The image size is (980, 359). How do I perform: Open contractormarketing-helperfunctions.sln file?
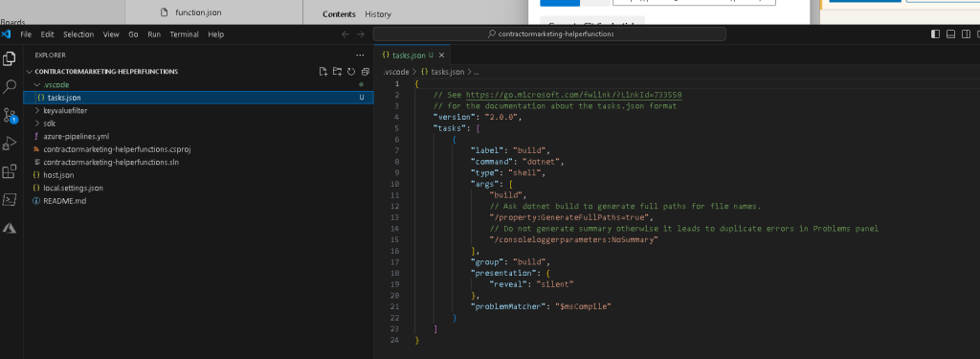198,162
